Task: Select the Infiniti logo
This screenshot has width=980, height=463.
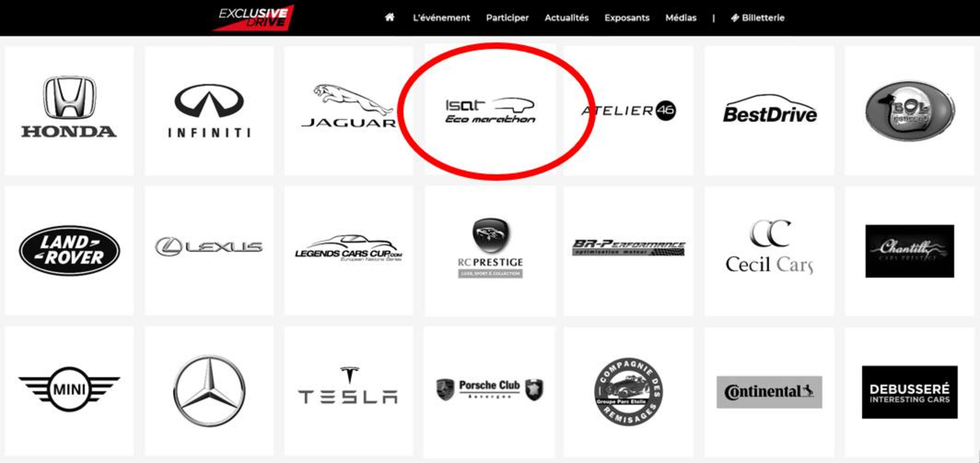Action: click(x=209, y=110)
